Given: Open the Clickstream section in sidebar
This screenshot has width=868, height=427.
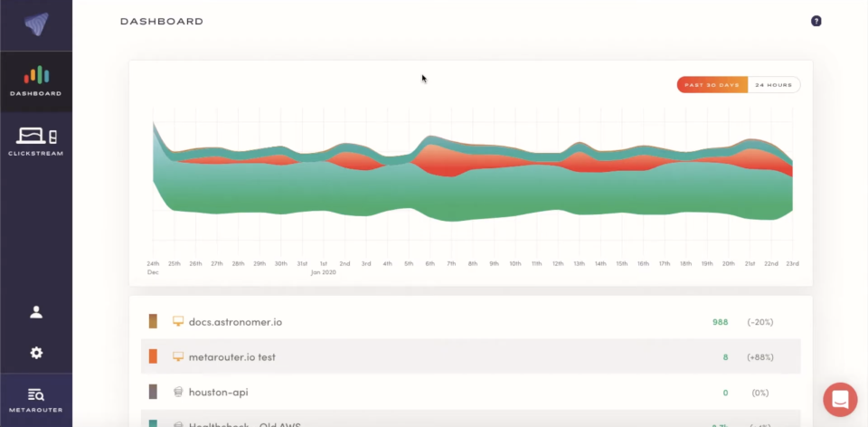Looking at the screenshot, I should (36, 142).
